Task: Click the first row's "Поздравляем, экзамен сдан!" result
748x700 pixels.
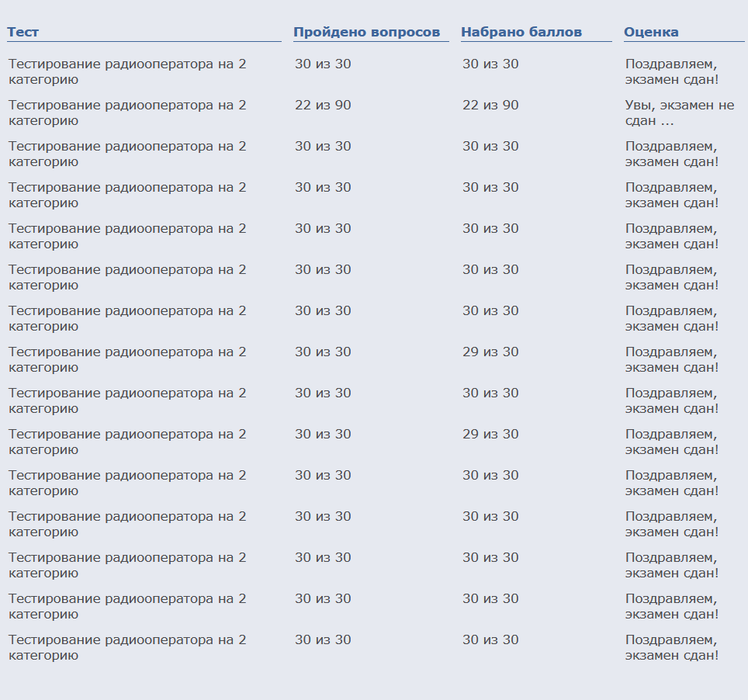Action: (671, 71)
